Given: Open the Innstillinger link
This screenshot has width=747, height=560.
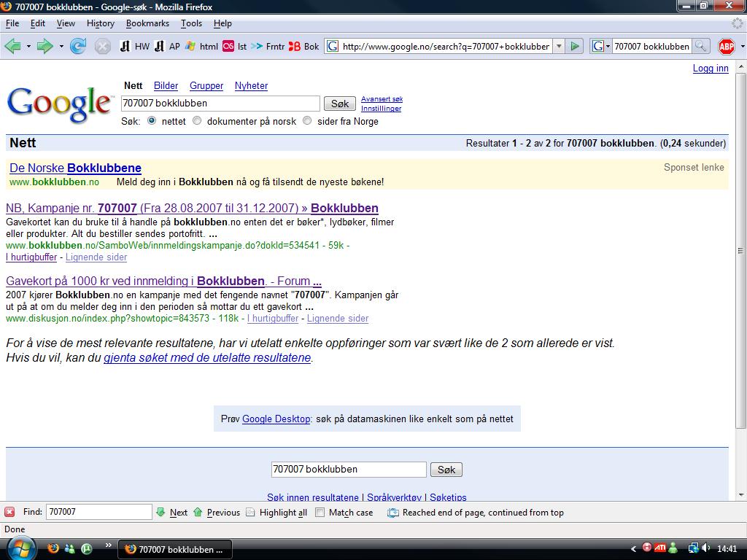Looking at the screenshot, I should (381, 109).
